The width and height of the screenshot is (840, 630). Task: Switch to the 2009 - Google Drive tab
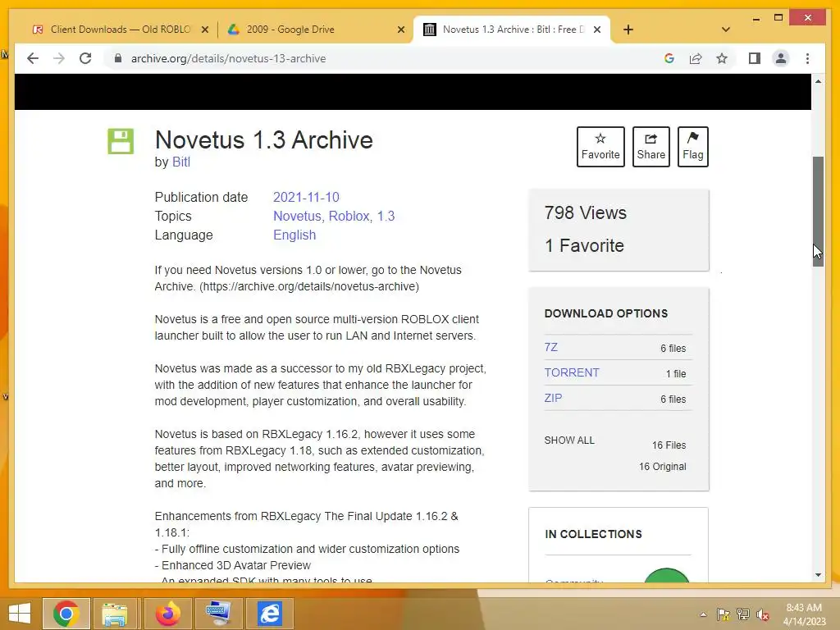[290, 30]
